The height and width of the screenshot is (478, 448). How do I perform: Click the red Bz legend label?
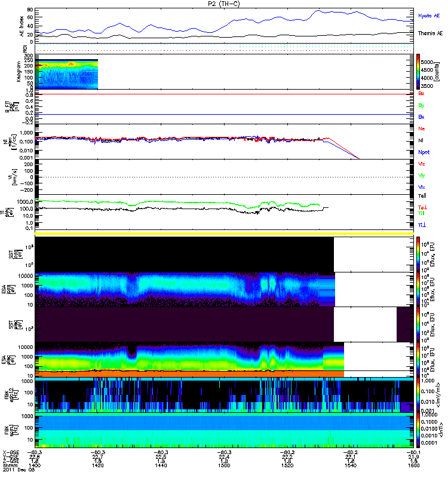pyautogui.click(x=421, y=94)
